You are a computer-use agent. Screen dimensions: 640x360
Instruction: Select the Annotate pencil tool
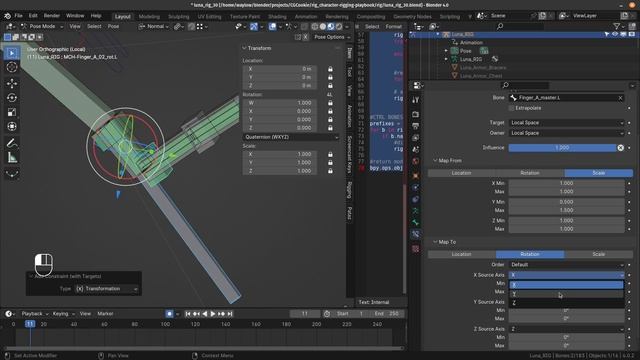[x=12, y=143]
